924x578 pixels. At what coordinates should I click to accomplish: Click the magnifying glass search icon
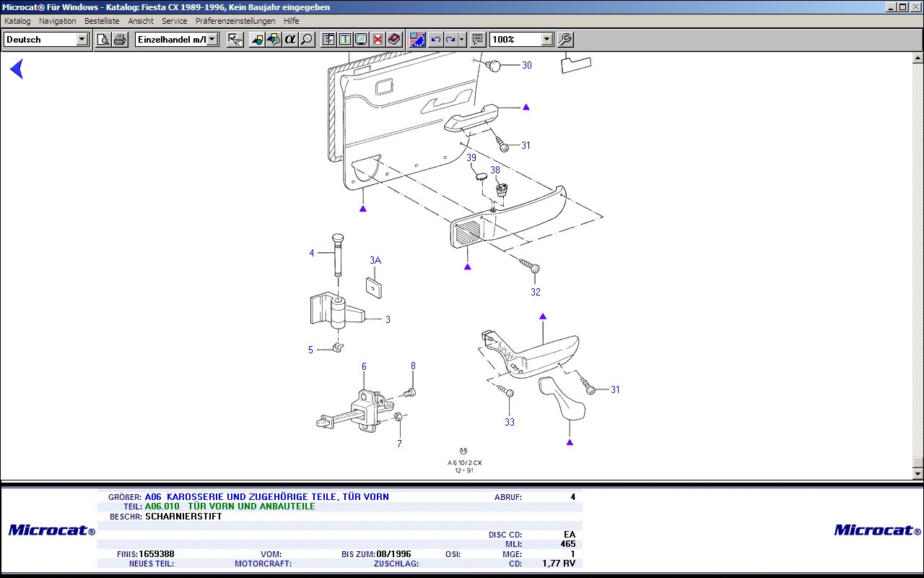pos(307,40)
